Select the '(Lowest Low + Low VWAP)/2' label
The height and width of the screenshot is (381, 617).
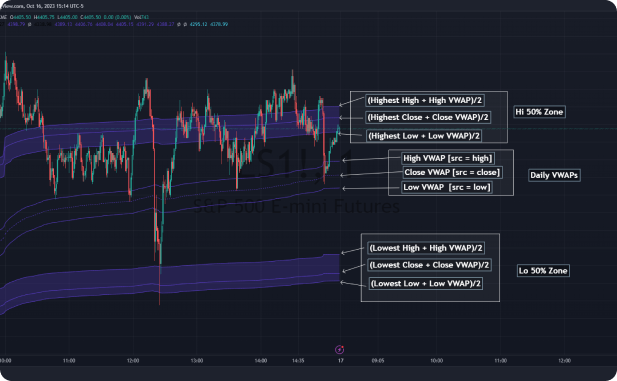tap(426, 283)
